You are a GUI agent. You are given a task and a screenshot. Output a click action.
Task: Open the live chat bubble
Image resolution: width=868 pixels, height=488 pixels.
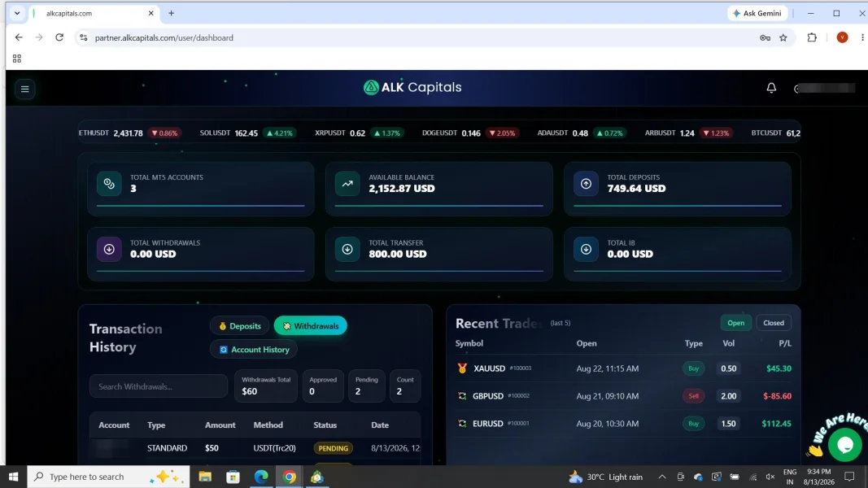pos(844,444)
